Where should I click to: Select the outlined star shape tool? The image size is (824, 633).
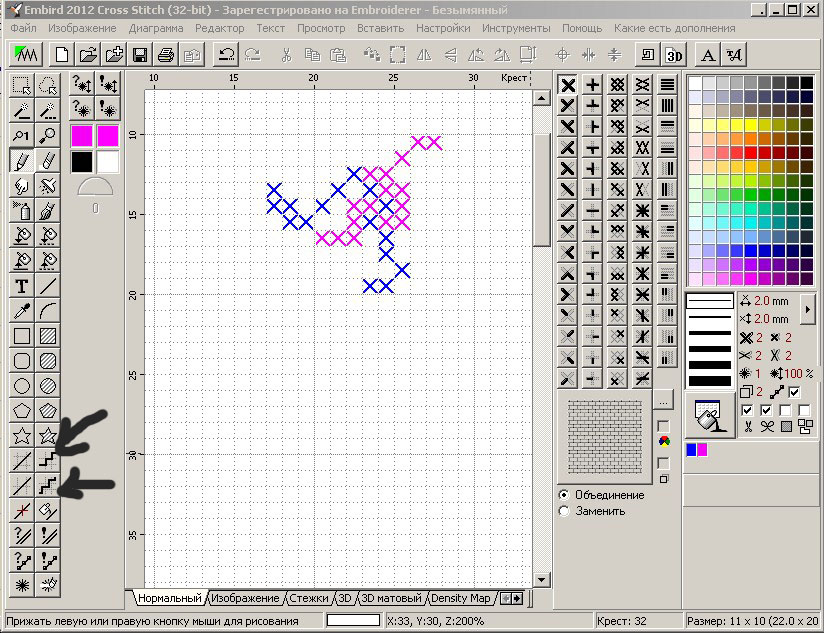click(x=21, y=436)
